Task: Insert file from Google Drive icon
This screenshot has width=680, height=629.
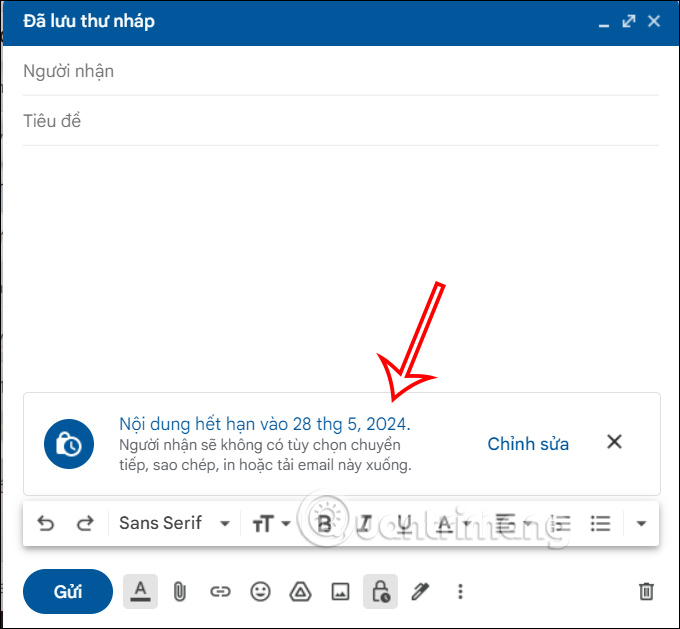Action: (300, 591)
